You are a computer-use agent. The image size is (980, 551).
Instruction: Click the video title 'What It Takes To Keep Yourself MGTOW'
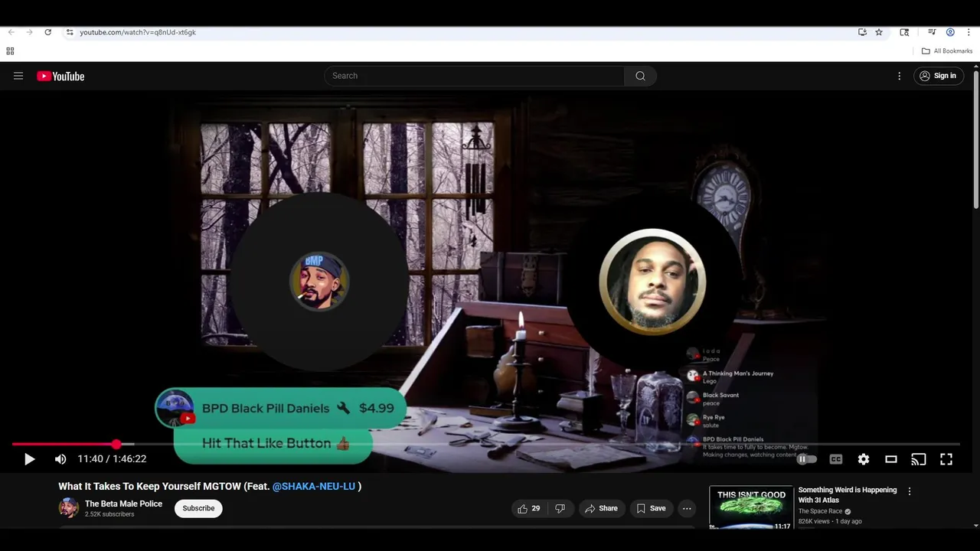[150, 486]
